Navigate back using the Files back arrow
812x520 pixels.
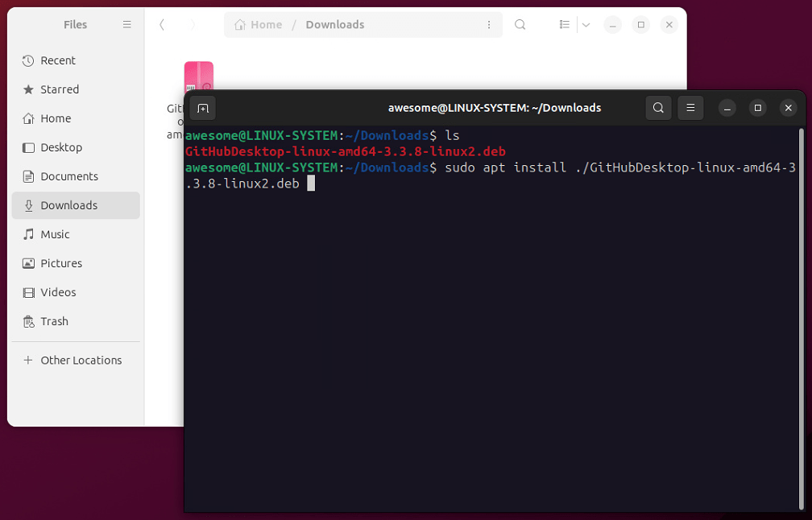(162, 25)
